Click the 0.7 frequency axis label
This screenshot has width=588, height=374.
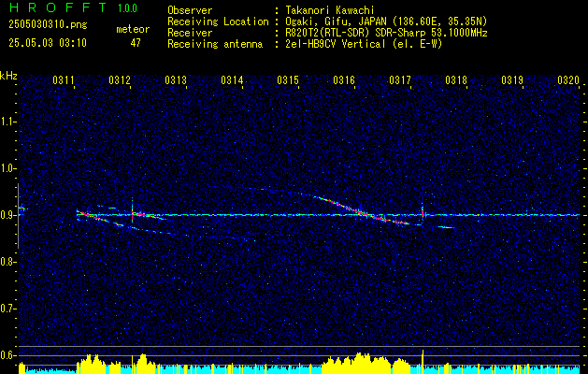pyautogui.click(x=7, y=309)
